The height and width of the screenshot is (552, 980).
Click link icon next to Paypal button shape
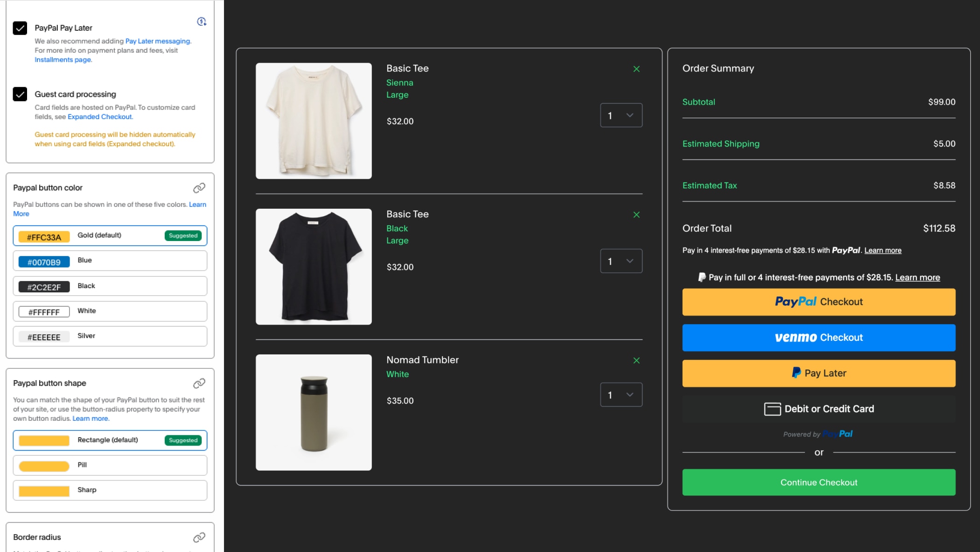pos(199,383)
